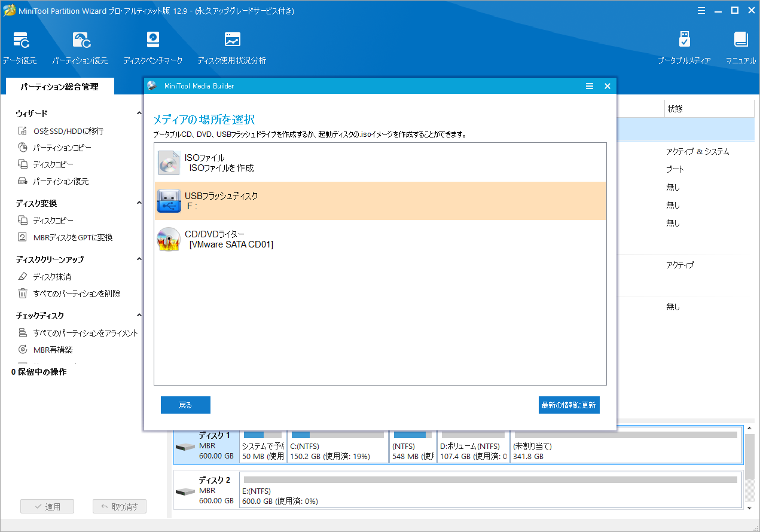Select the D:ボリューム(NTFS) partition block
The image size is (760, 532).
click(473, 446)
